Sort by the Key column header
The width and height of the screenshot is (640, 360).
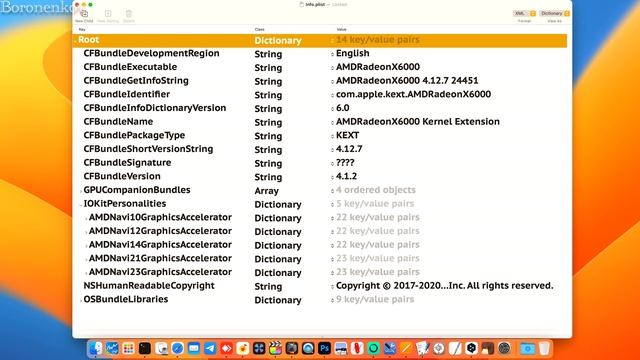coord(82,29)
